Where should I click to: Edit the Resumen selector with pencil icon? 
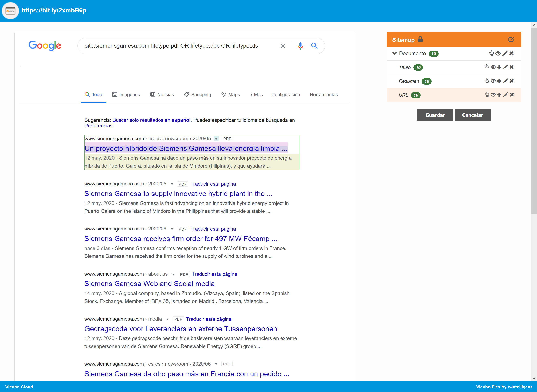(x=505, y=81)
